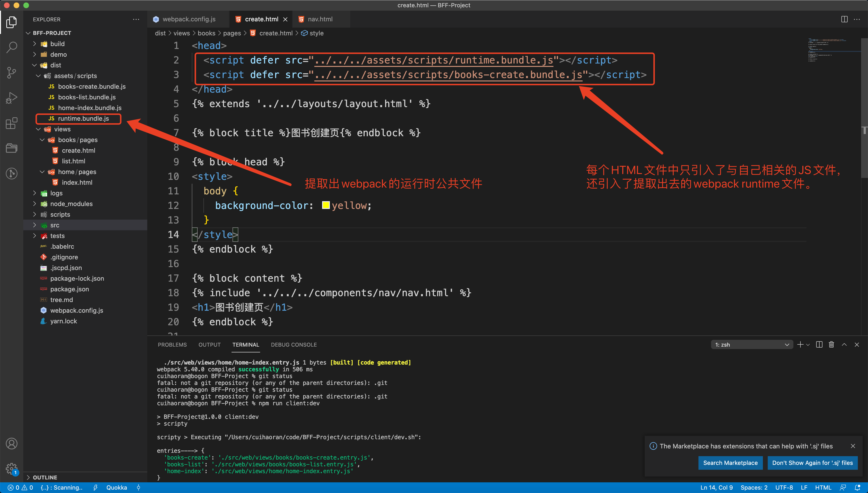Viewport: 868px width, 493px height.
Task: Open runtime.bundle.js in the file tree
Action: pyautogui.click(x=83, y=119)
